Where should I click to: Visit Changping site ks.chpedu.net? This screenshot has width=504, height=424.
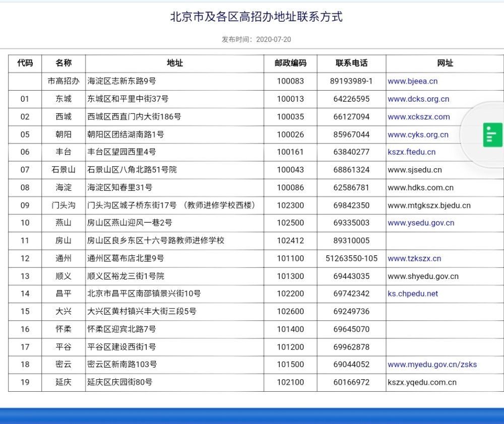pos(411,294)
